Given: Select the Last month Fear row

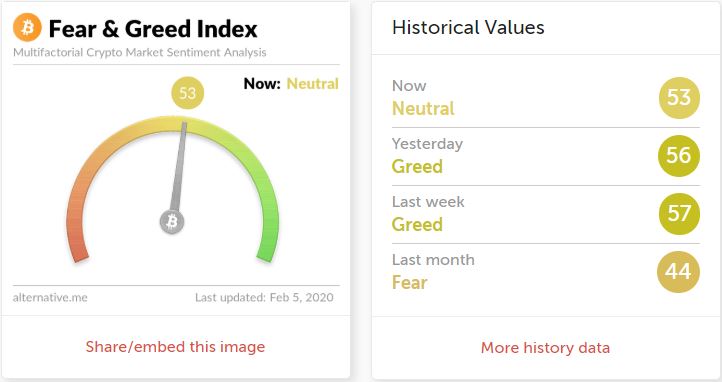Looking at the screenshot, I should click(546, 272).
